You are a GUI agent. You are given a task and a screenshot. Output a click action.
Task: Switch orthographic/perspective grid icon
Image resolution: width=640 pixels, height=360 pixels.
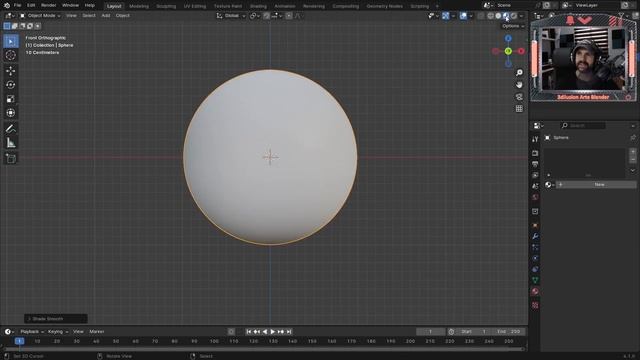[519, 109]
